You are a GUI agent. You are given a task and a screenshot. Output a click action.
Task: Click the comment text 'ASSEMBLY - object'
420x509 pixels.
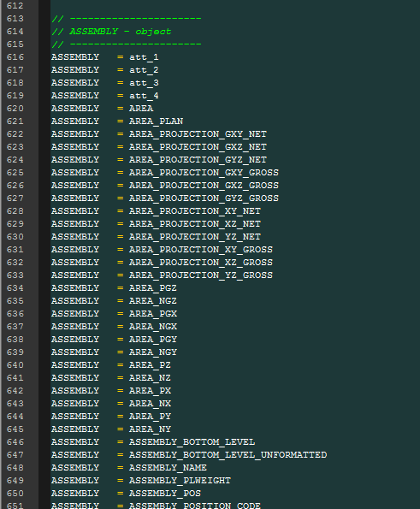120,32
